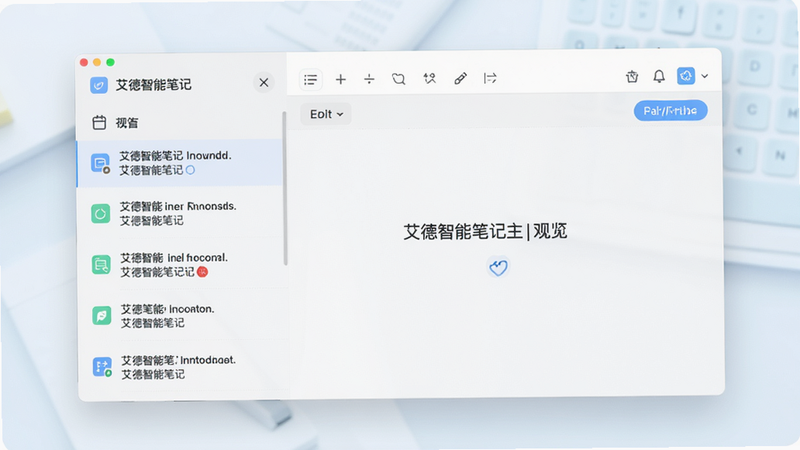Viewport: 800px width, 450px height.
Task: Click the green circular icon for Rnnonsds.
Action: (101, 214)
